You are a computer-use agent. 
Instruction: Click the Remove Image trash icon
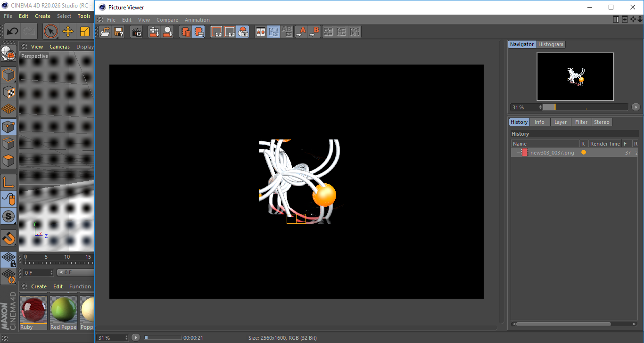(186, 32)
